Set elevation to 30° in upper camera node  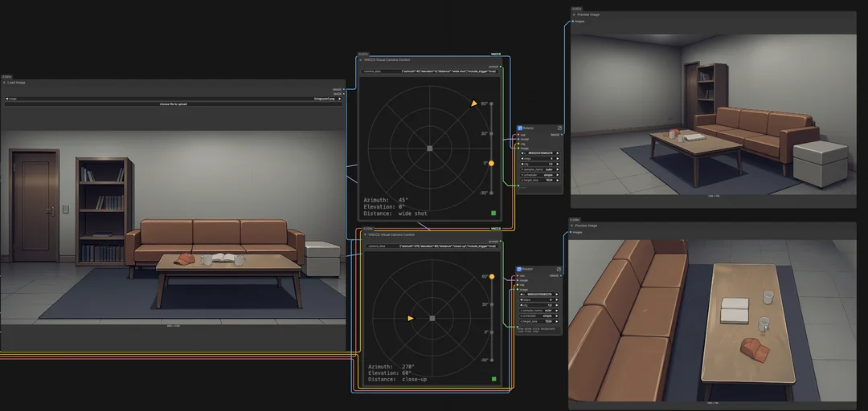click(491, 134)
